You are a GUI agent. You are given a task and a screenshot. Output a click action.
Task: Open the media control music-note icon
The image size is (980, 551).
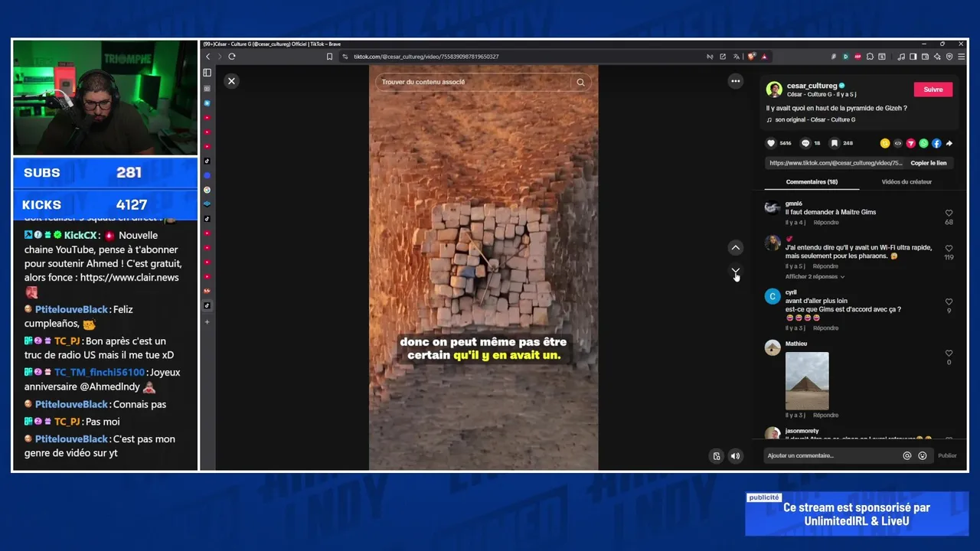901,57
